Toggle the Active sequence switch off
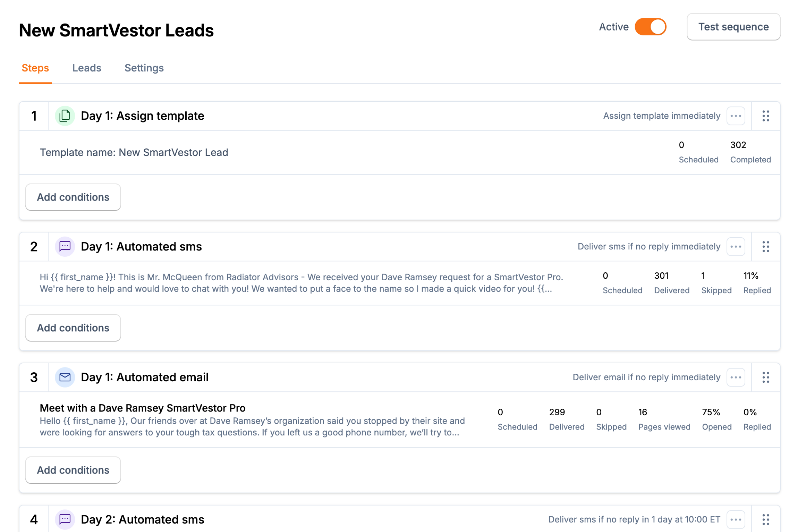 pos(650,27)
